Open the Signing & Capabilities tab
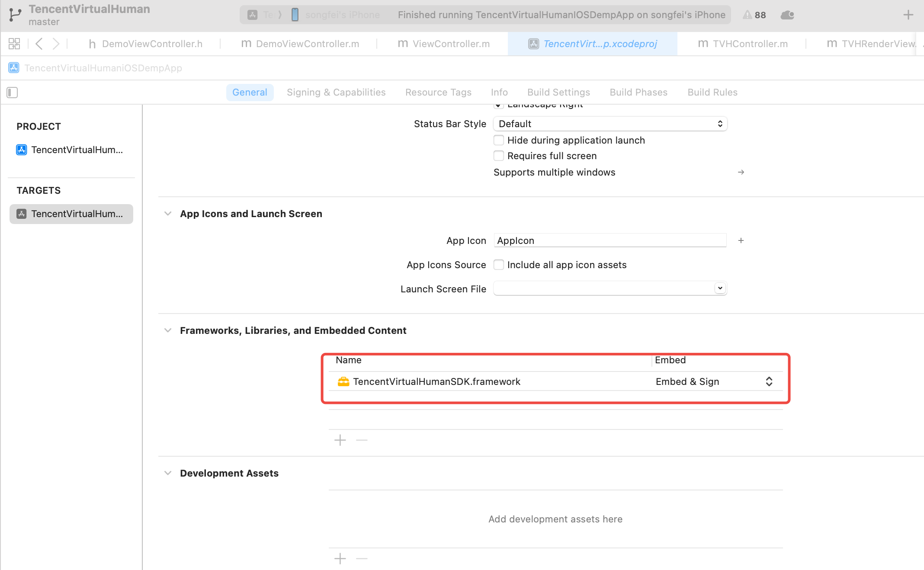The image size is (924, 570). click(336, 93)
